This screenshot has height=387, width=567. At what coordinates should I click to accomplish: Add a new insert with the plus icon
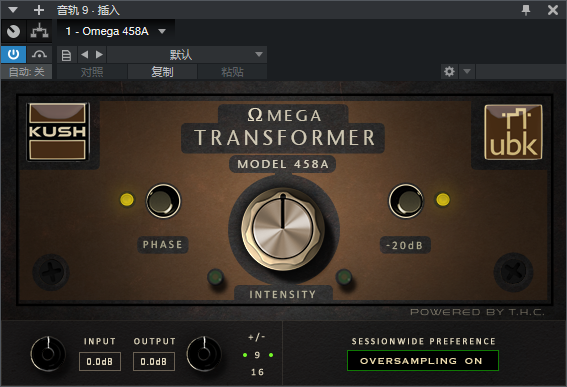(39, 10)
